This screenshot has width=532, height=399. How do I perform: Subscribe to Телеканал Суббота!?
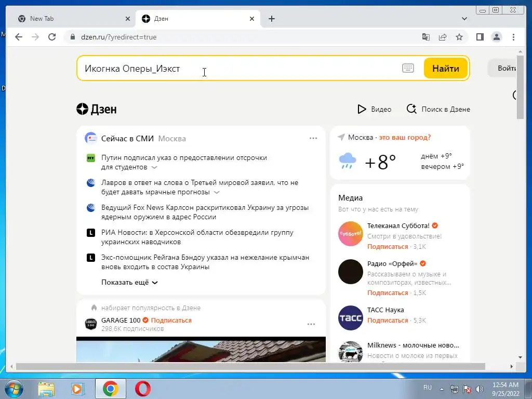[x=388, y=247]
